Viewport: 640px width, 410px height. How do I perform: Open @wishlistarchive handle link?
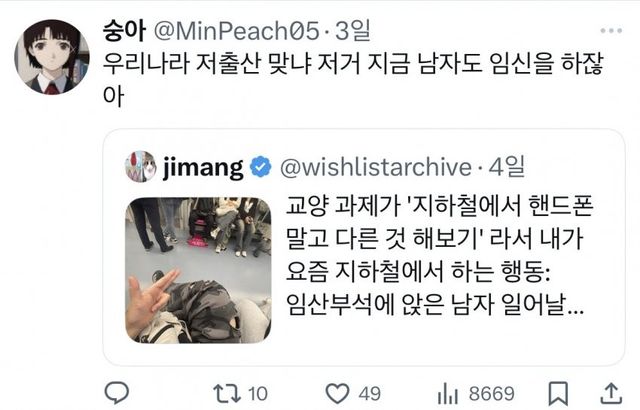tap(376, 167)
